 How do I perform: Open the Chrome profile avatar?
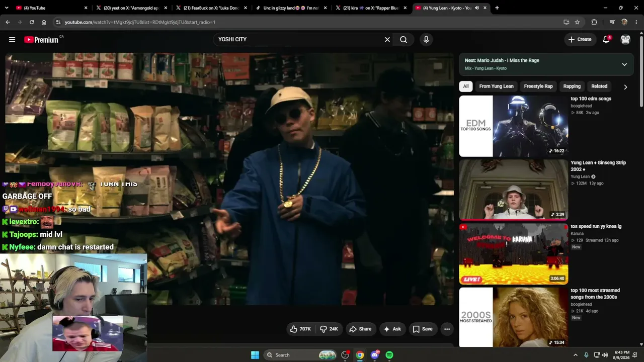624,22
